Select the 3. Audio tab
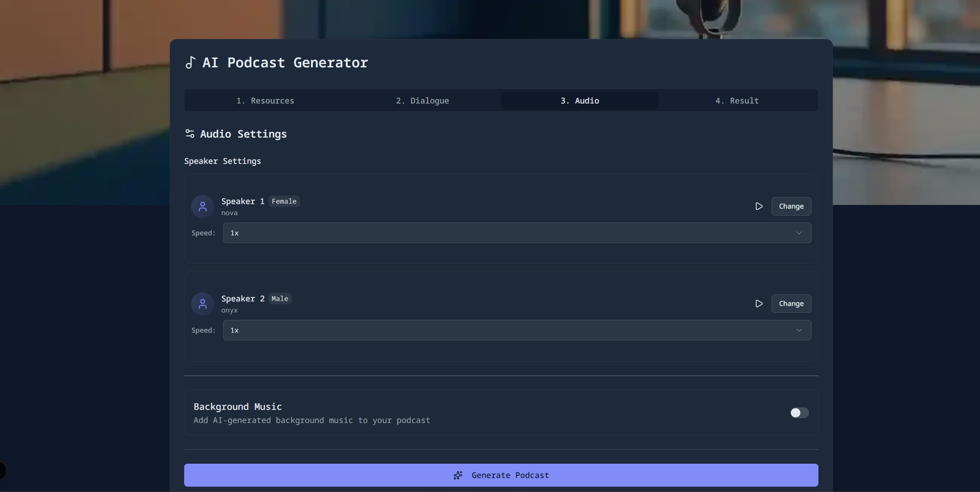This screenshot has height=492, width=980. point(579,101)
